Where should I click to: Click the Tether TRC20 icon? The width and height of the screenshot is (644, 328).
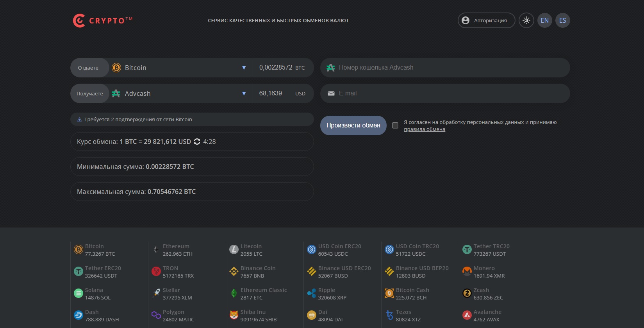pos(467,249)
